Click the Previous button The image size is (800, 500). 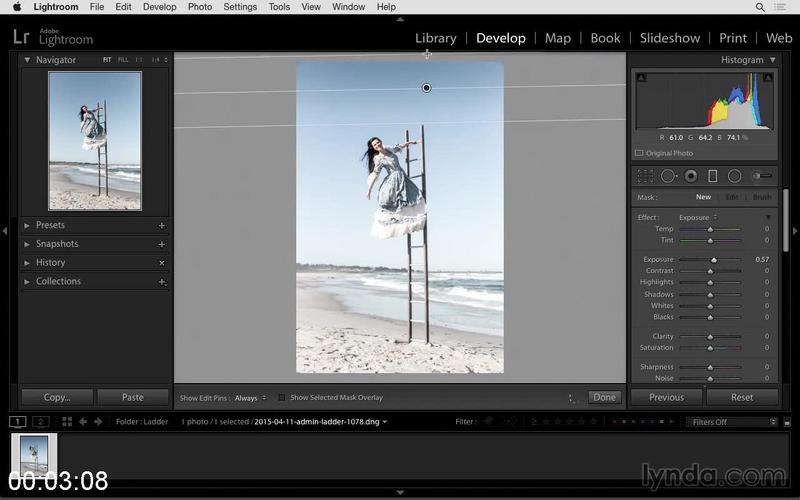coord(666,397)
